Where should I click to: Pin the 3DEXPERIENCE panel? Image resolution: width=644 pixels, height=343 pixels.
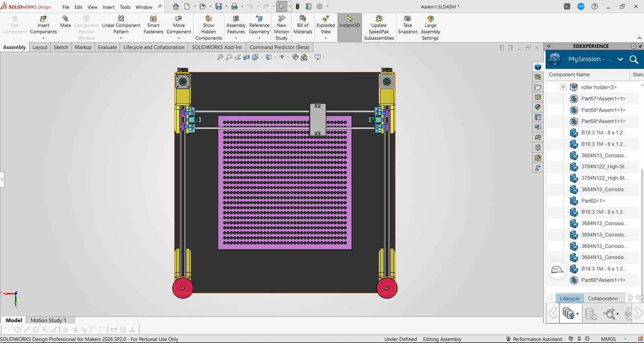click(640, 46)
